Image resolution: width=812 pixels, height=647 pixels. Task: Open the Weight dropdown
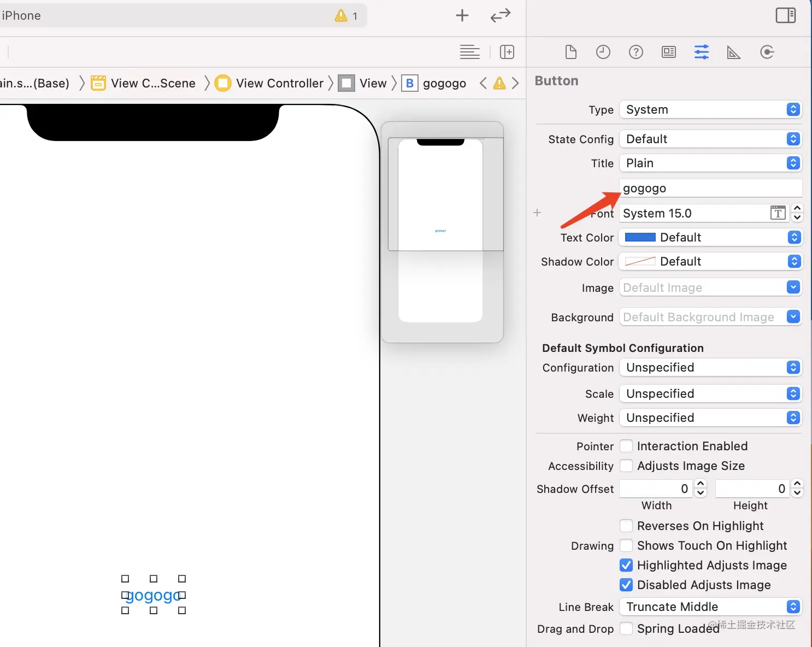(710, 417)
